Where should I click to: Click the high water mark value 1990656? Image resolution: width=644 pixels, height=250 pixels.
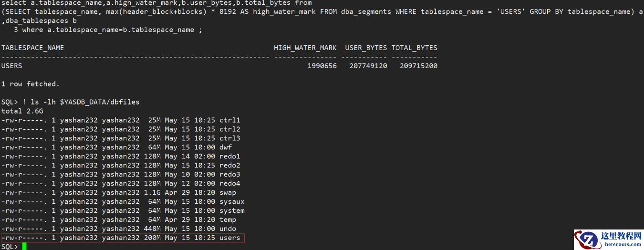(x=322, y=66)
